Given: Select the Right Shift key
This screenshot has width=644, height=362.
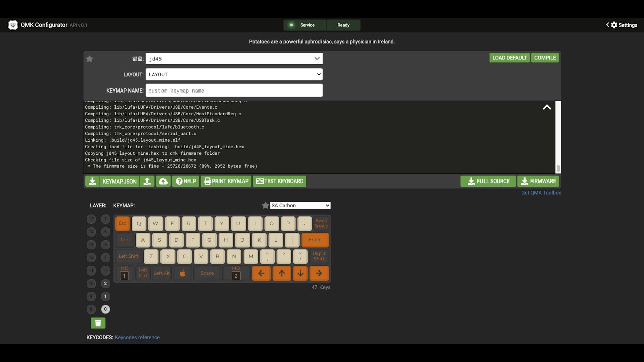Looking at the screenshot, I should coord(319,256).
